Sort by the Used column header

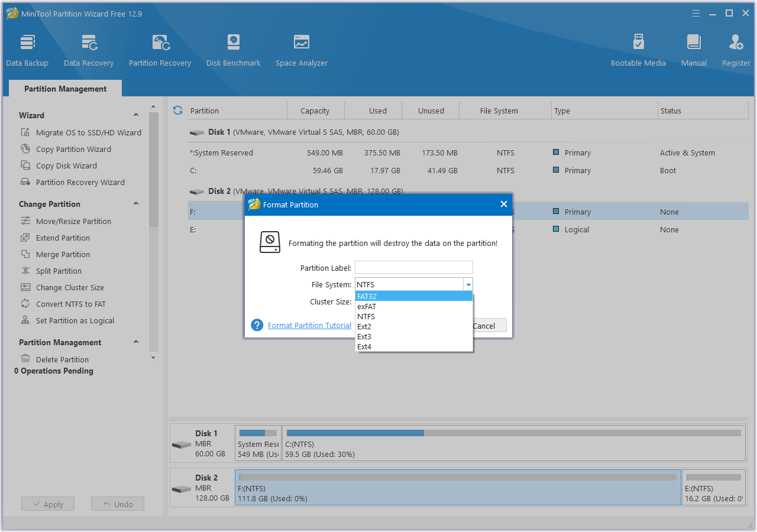[x=373, y=111]
